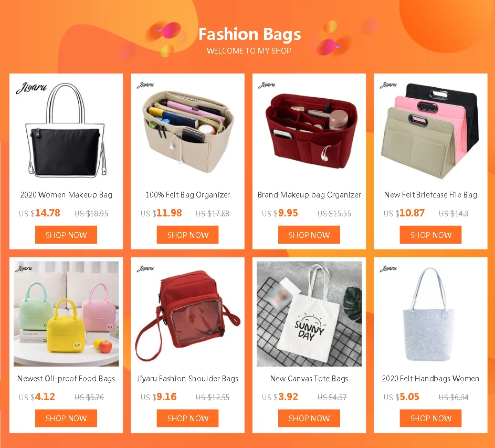495x448 pixels.
Task: Open the colorful Oil-proof Food Bags photo
Action: tap(66, 314)
